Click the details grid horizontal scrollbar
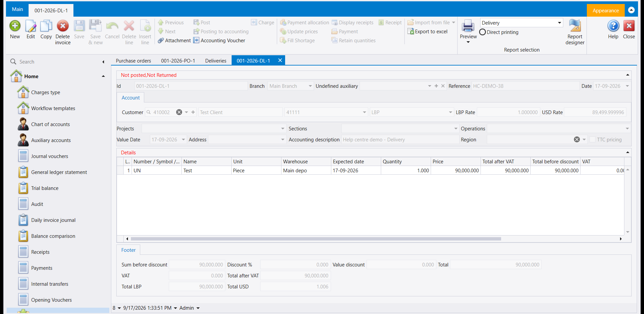The width and height of the screenshot is (644, 314). point(316,239)
